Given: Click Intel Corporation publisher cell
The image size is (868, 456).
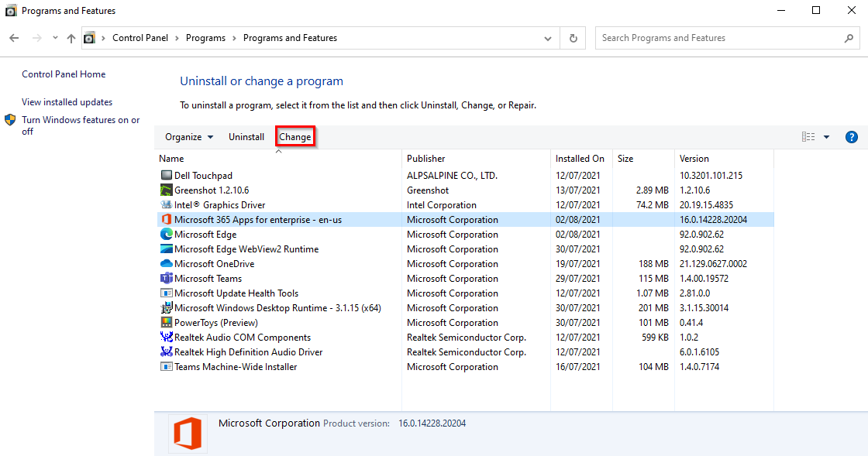Looking at the screenshot, I should tap(442, 205).
